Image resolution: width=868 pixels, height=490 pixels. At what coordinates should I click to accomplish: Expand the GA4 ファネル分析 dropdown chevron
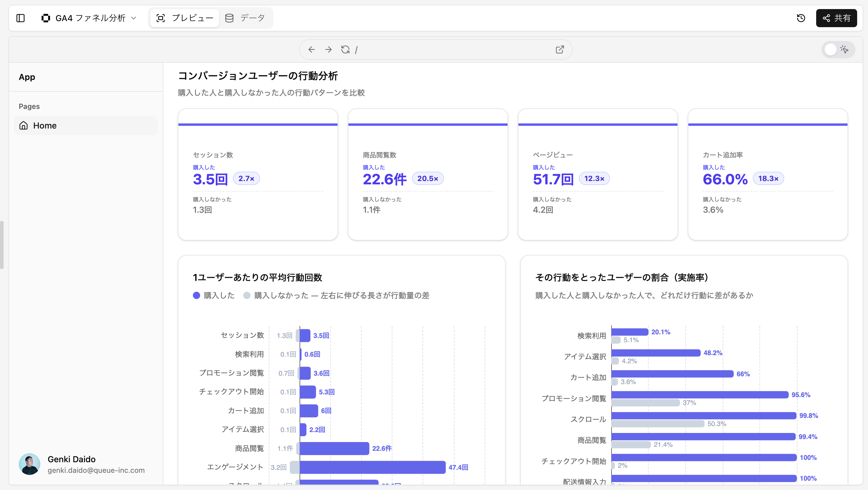[x=134, y=18]
